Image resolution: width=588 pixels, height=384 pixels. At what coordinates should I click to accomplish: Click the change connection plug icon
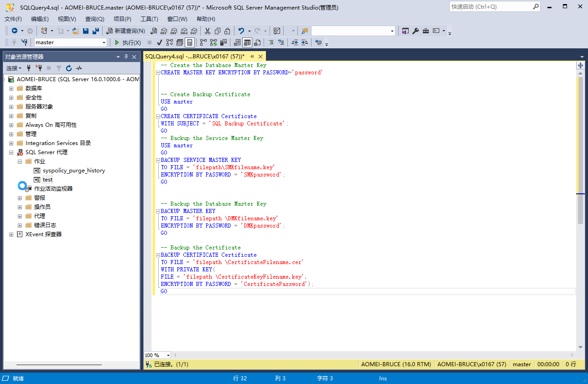24,42
